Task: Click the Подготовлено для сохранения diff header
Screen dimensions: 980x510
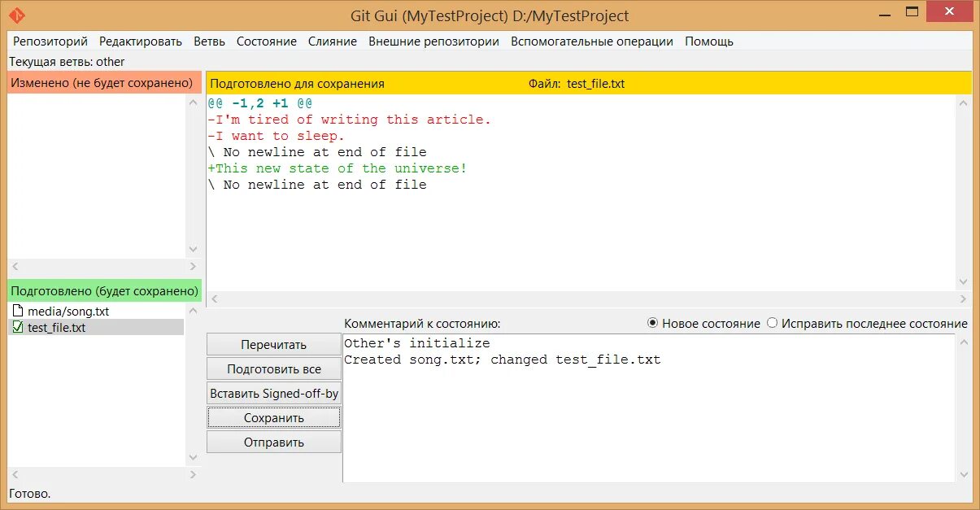Action: 298,84
